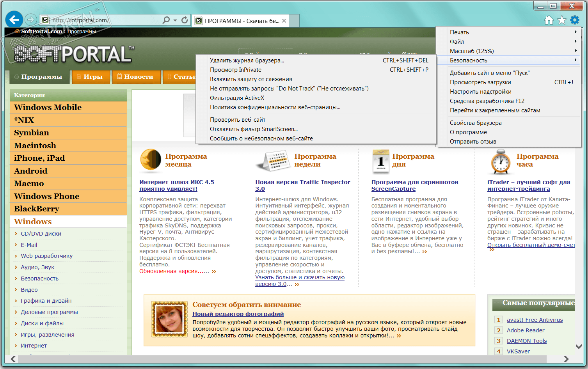Click the search magnifier in the address bar

166,20
